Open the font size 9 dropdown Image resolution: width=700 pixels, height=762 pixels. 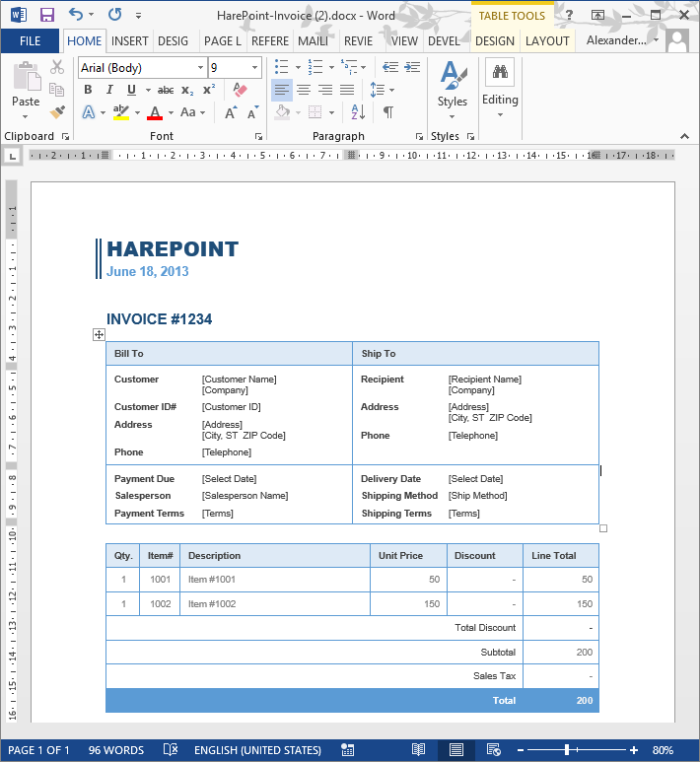coord(254,68)
